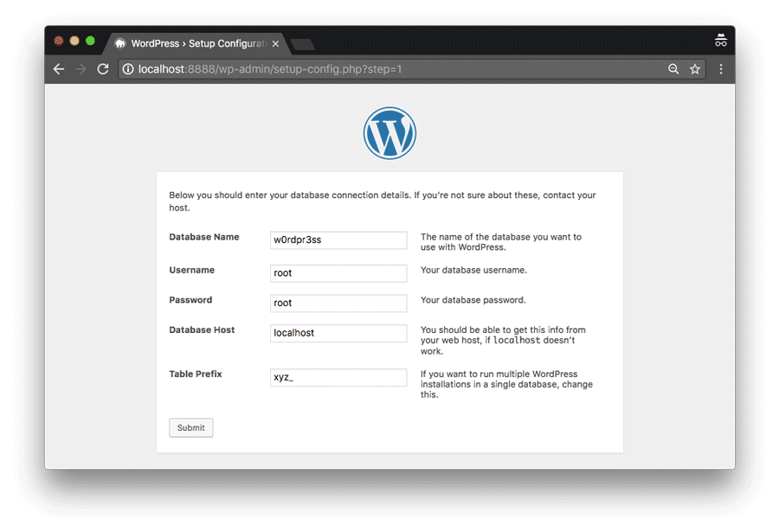Focus the Database Host input field
The image size is (779, 532).
pyautogui.click(x=338, y=333)
